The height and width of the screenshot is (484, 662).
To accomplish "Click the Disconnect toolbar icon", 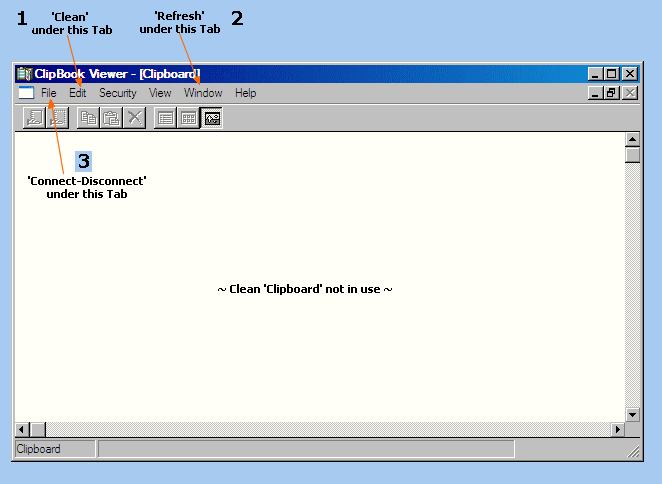I will coord(57,118).
